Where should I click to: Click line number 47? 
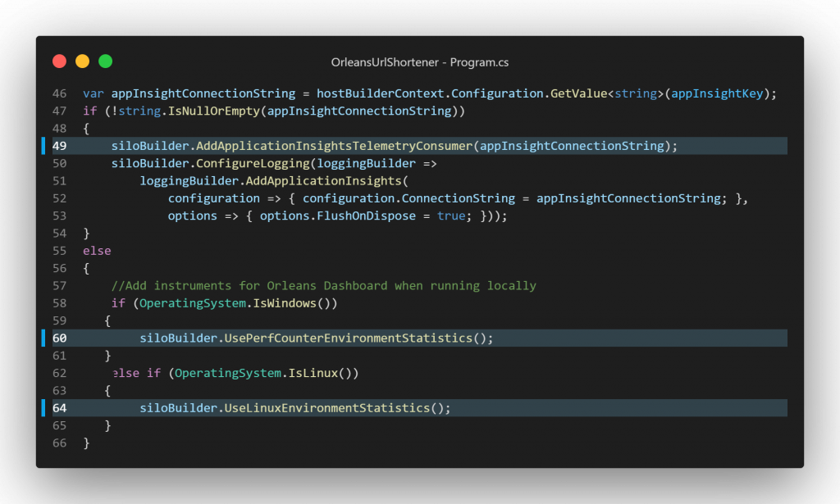[59, 111]
